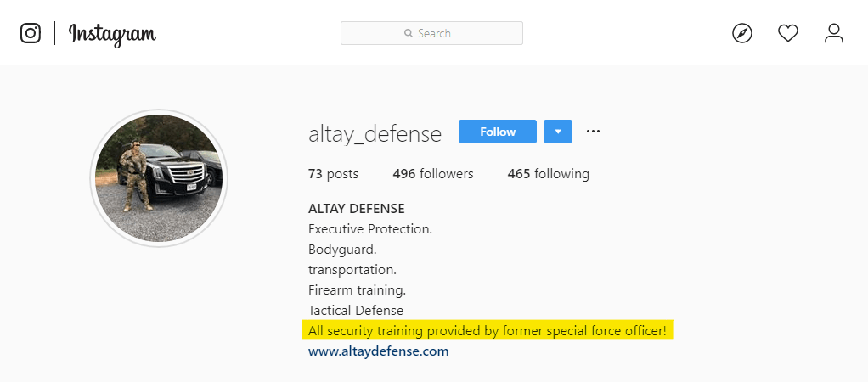Click the ALTAY DEFENSE bold name
The height and width of the screenshot is (382, 868).
[357, 209]
